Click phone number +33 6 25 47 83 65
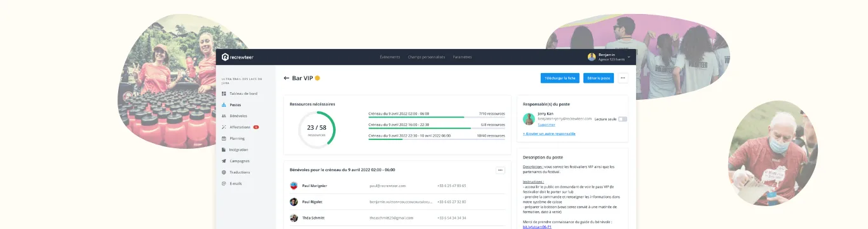The height and width of the screenshot is (229, 868). (452, 186)
